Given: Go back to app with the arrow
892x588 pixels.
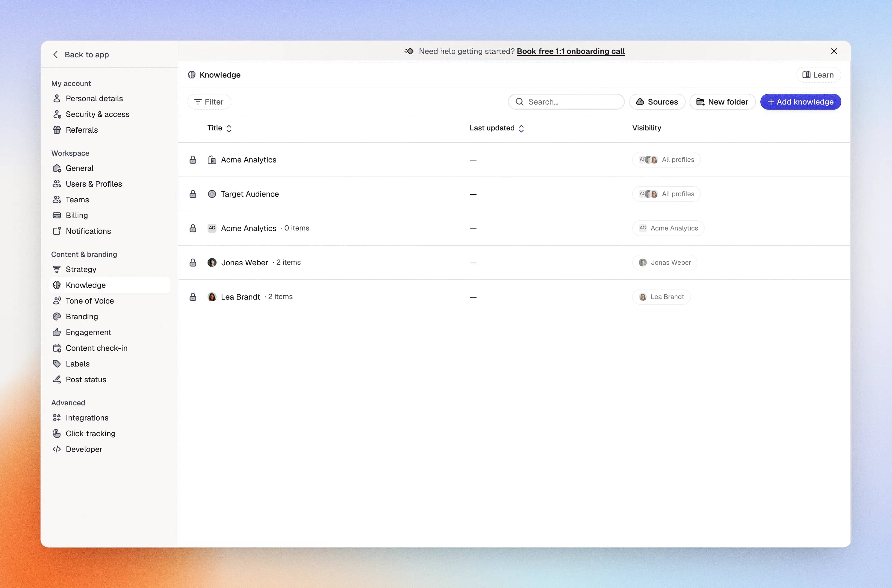Looking at the screenshot, I should pyautogui.click(x=55, y=54).
